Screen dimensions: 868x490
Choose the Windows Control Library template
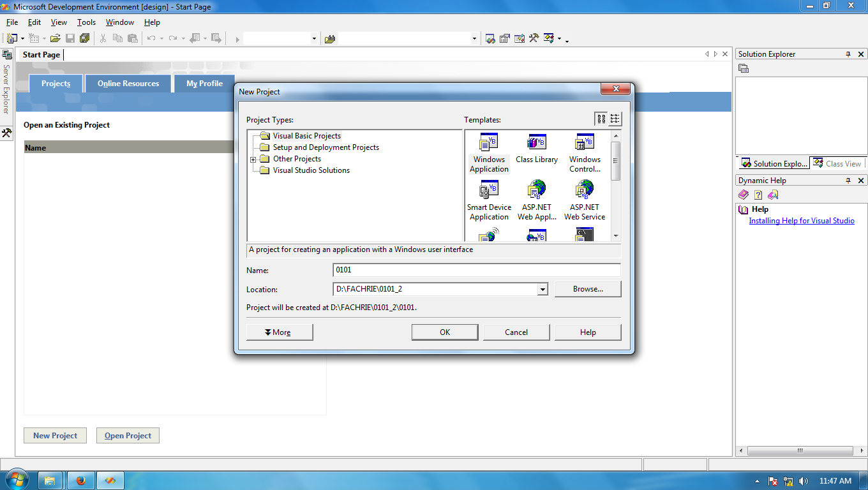585,153
